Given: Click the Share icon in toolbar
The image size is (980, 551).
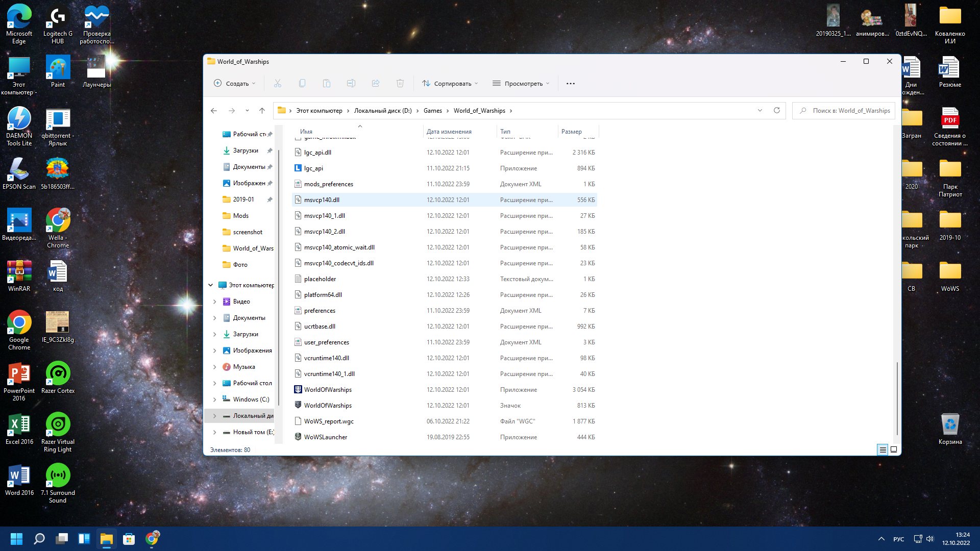Looking at the screenshot, I should click(x=376, y=83).
